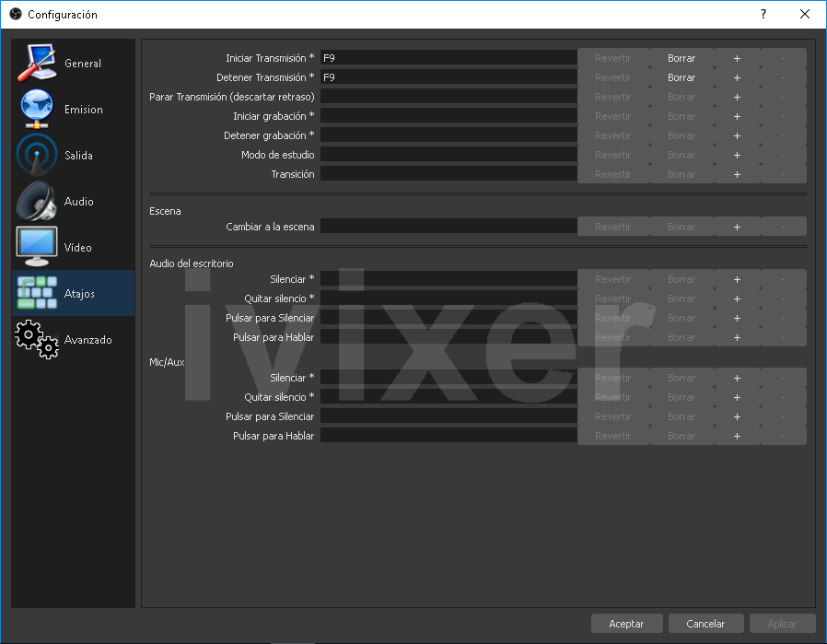Open the Salida output settings
Image resolution: width=827 pixels, height=644 pixels.
coord(74,155)
